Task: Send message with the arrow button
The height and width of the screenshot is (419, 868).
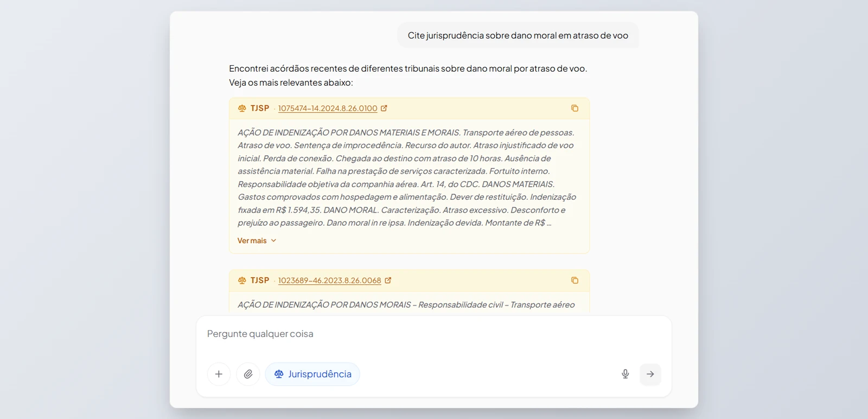Action: coord(650,374)
